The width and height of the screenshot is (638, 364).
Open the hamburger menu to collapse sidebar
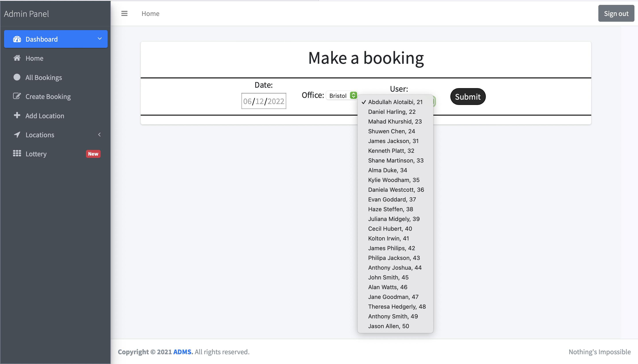(124, 13)
